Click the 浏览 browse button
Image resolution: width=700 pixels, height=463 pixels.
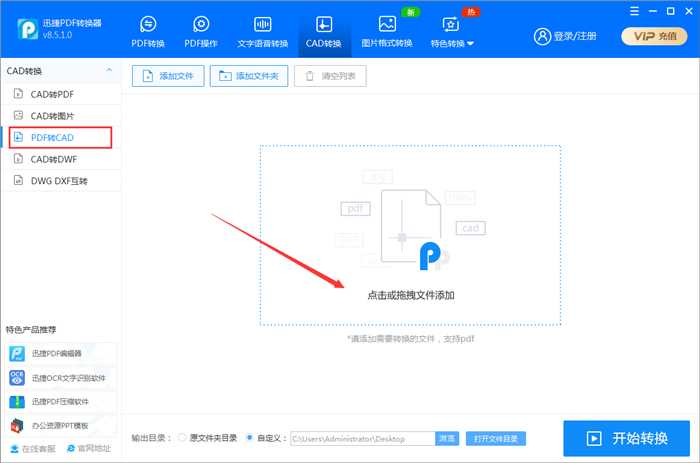[447, 438]
